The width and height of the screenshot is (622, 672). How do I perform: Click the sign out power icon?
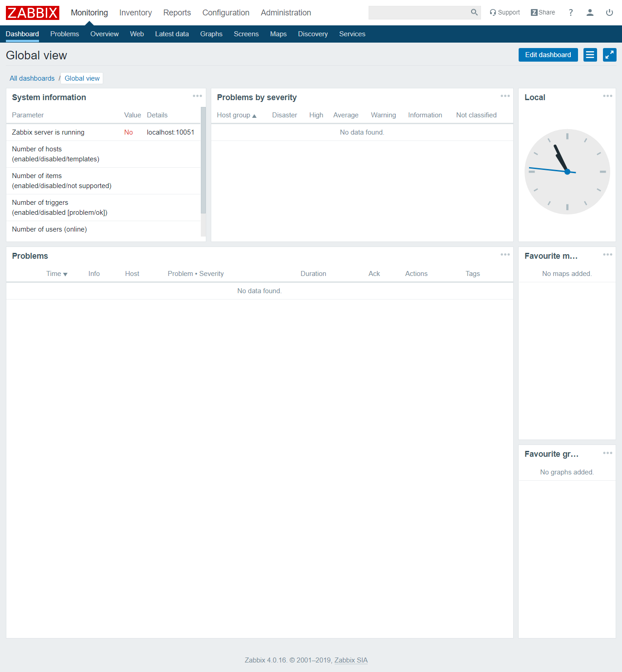pos(609,13)
